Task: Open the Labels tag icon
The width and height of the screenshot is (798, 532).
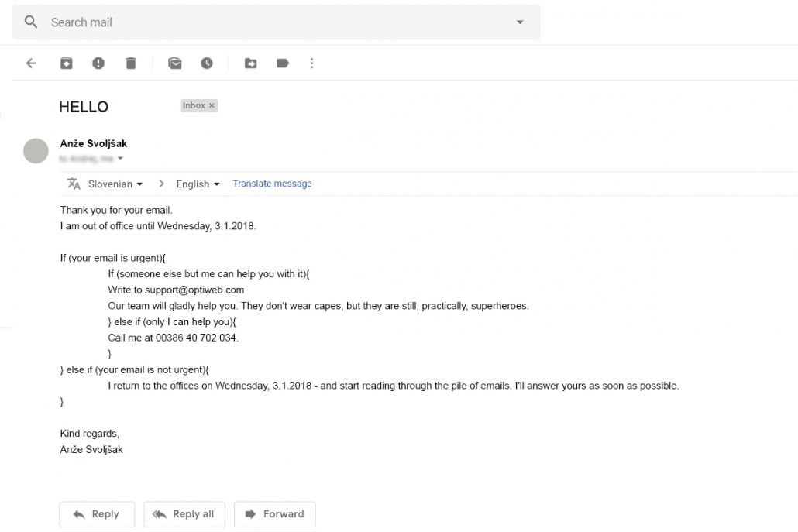Action: click(x=283, y=63)
